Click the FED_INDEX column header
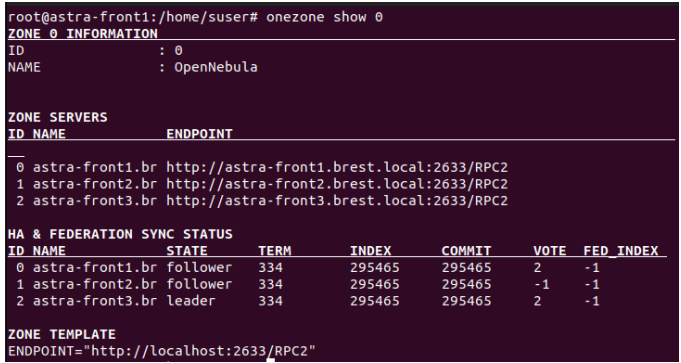The image size is (681, 363). click(x=621, y=251)
